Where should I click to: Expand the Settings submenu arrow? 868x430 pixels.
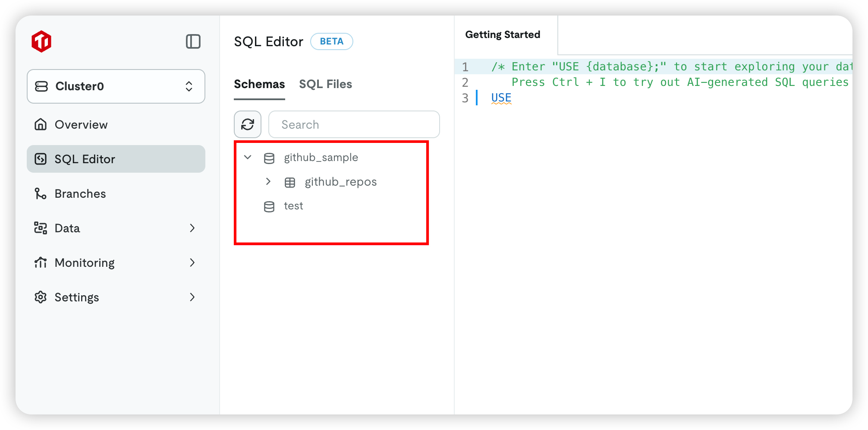coord(192,297)
